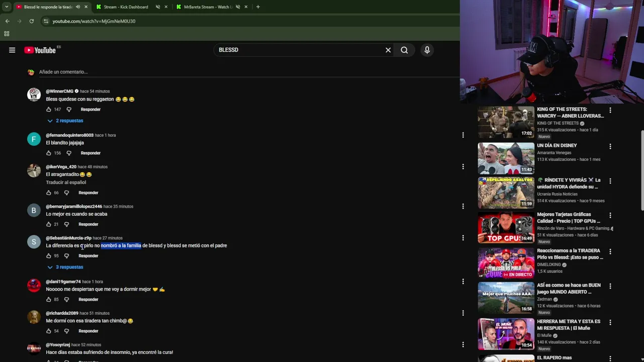Click the youtube.com address bar
Viewport: 644px width, 362px height.
click(x=247, y=21)
